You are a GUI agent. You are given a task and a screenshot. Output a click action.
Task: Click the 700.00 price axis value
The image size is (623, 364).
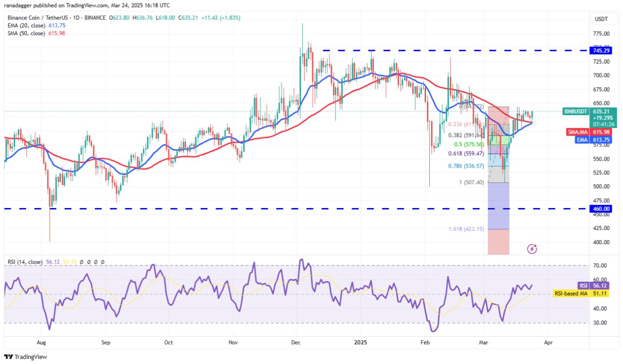click(602, 75)
